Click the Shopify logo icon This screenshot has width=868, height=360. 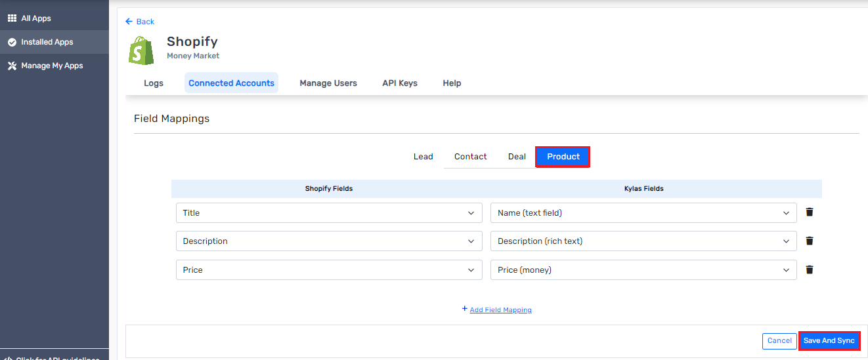coord(141,50)
